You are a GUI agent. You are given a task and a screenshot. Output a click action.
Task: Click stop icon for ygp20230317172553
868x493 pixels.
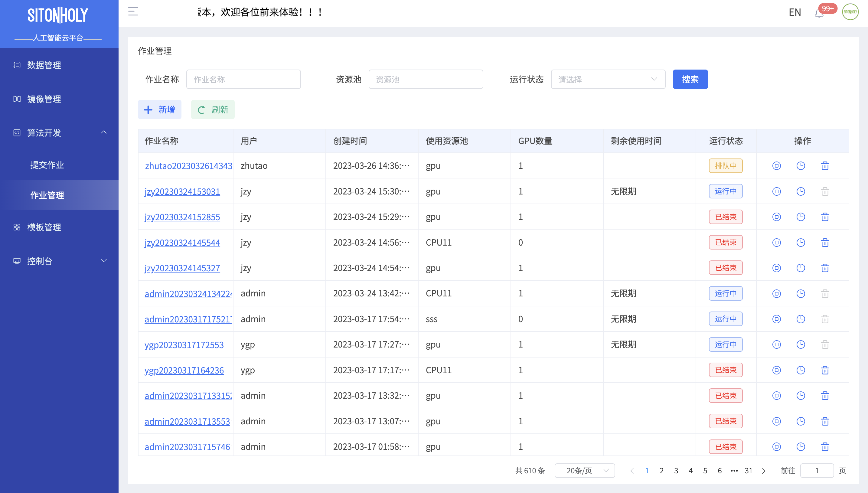pos(776,344)
